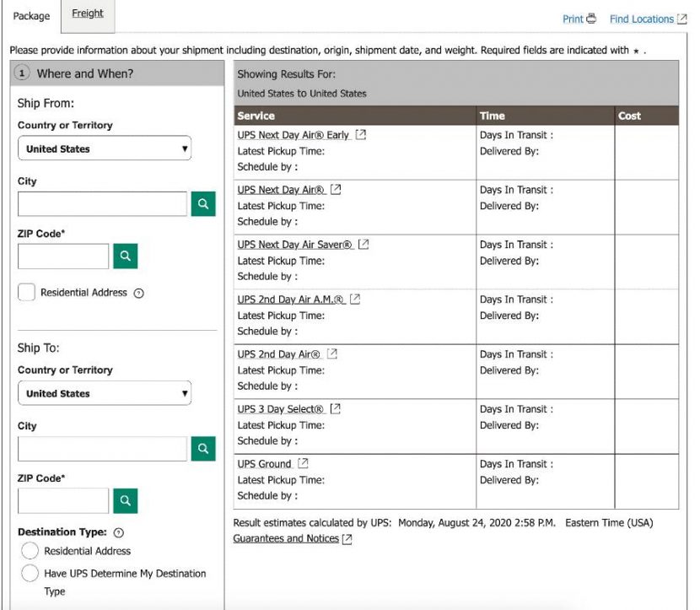Click the UPS Next Day Air Early link
This screenshot has width=700, height=610.
point(293,135)
